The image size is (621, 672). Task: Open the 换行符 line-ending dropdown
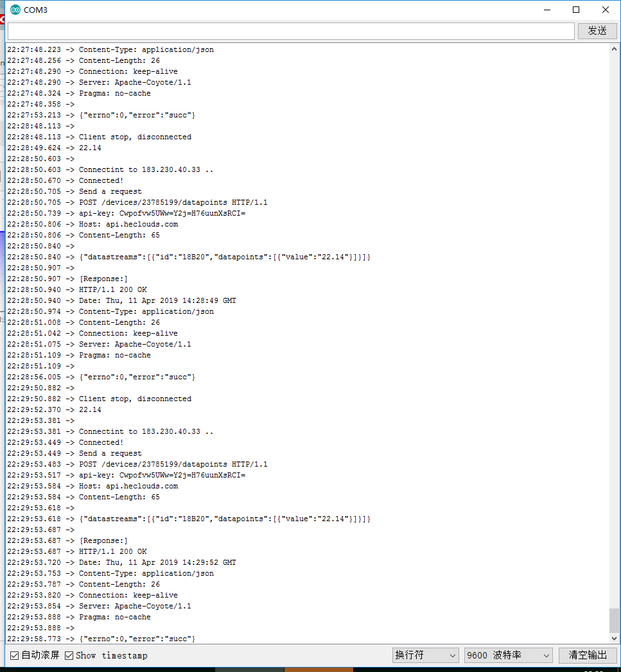coord(425,655)
